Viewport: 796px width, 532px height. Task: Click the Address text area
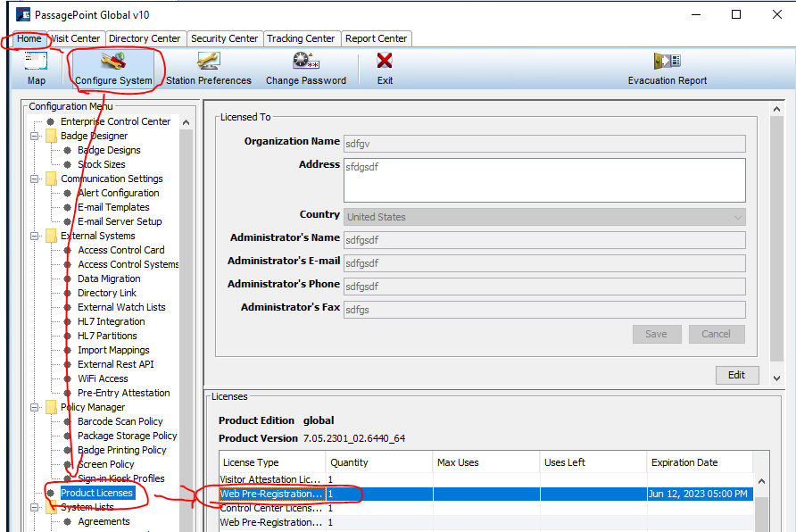pyautogui.click(x=544, y=180)
